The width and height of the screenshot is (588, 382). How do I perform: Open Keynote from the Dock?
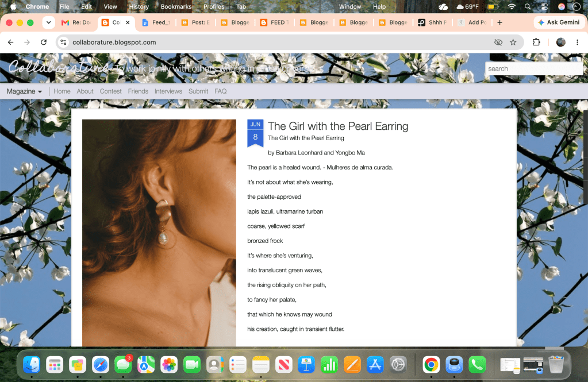(306, 364)
